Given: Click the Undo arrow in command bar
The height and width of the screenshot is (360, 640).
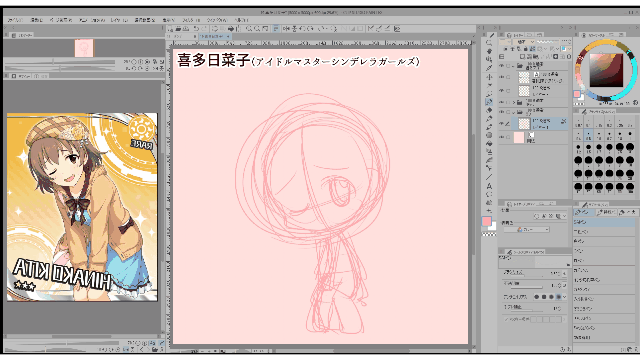Looking at the screenshot, I should [x=196, y=29].
